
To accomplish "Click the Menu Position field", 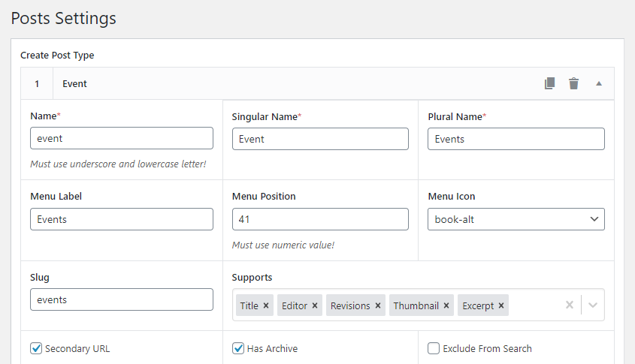I will (x=320, y=219).
